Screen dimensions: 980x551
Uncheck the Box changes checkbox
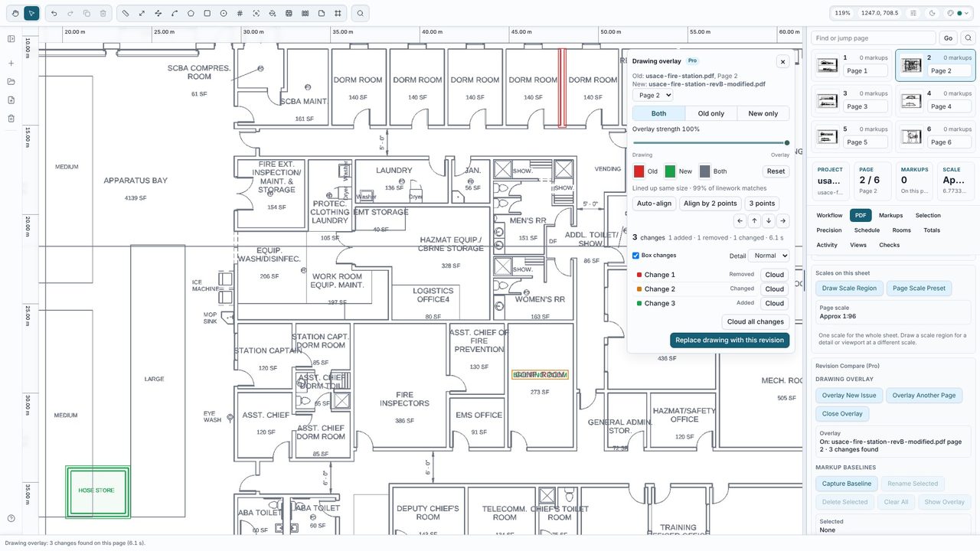pos(635,256)
